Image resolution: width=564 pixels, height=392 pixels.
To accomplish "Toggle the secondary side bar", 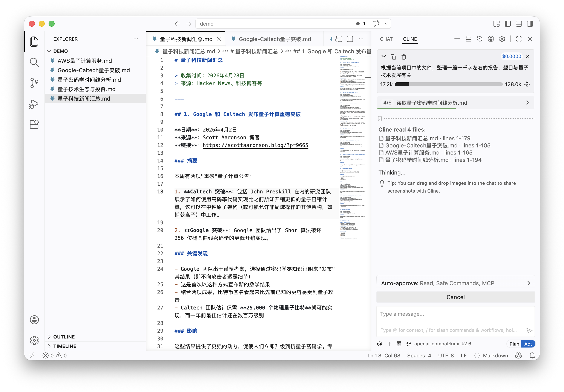I will point(530,24).
